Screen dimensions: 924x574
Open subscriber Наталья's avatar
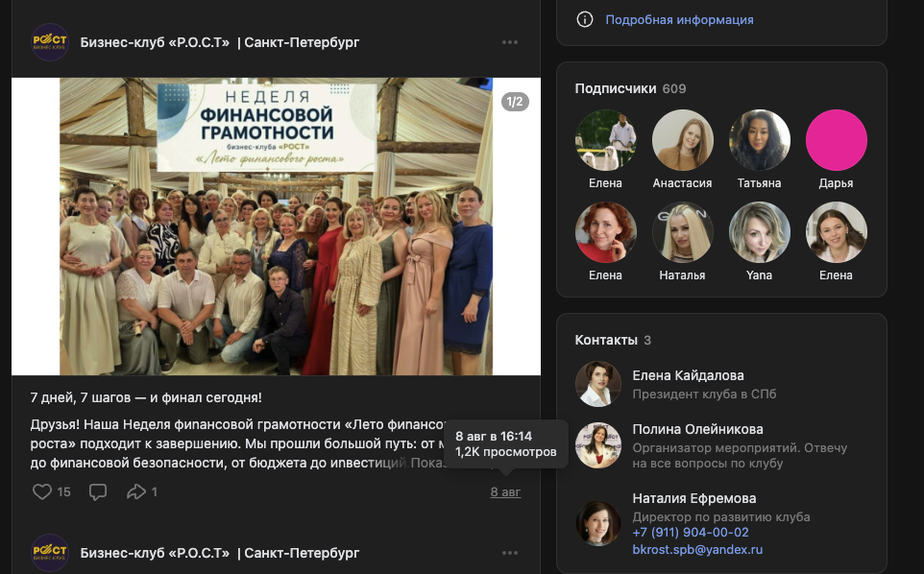(x=682, y=232)
